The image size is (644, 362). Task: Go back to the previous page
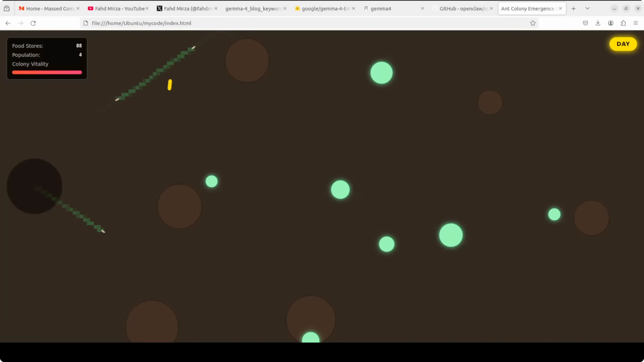8,23
